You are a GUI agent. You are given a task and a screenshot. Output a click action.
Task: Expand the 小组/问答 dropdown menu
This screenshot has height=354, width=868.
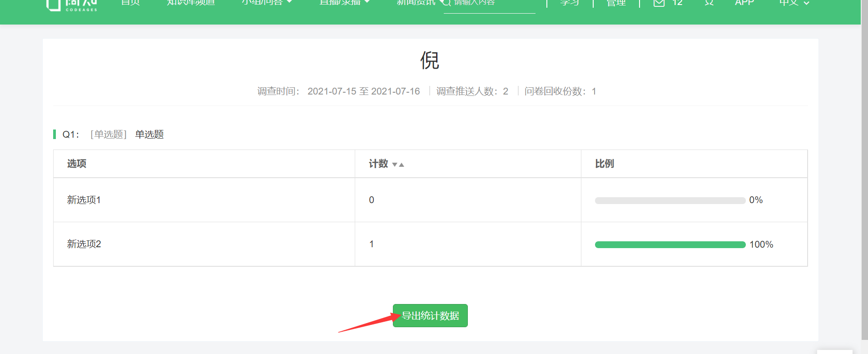(x=267, y=3)
